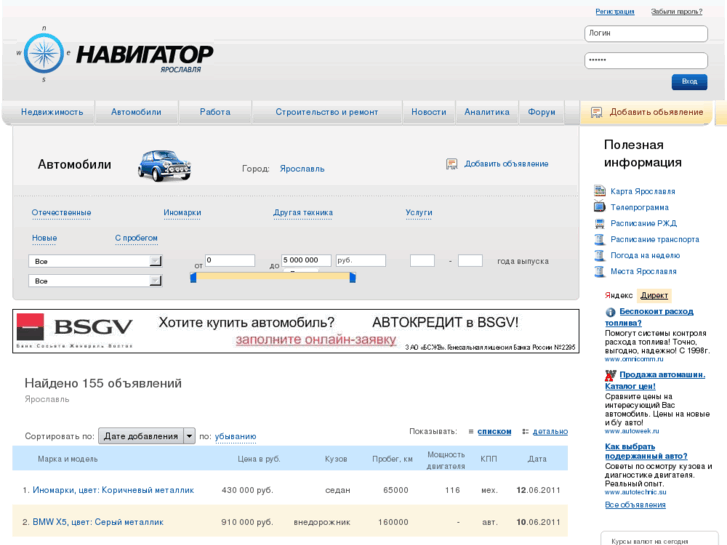Click Добавить объявление in navigation bar
The width and height of the screenshot is (727, 545).
(x=656, y=112)
